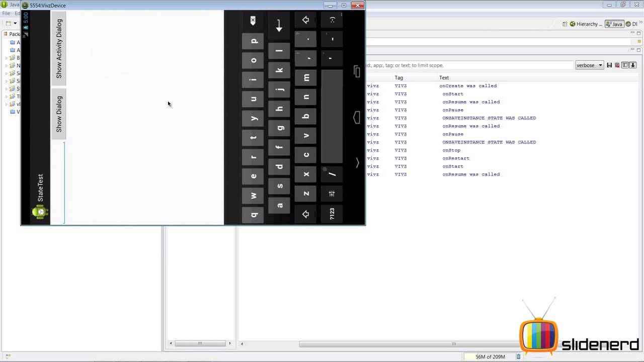Switch to the Java perspective
This screenshot has height=362, width=644.
pyautogui.click(x=614, y=24)
